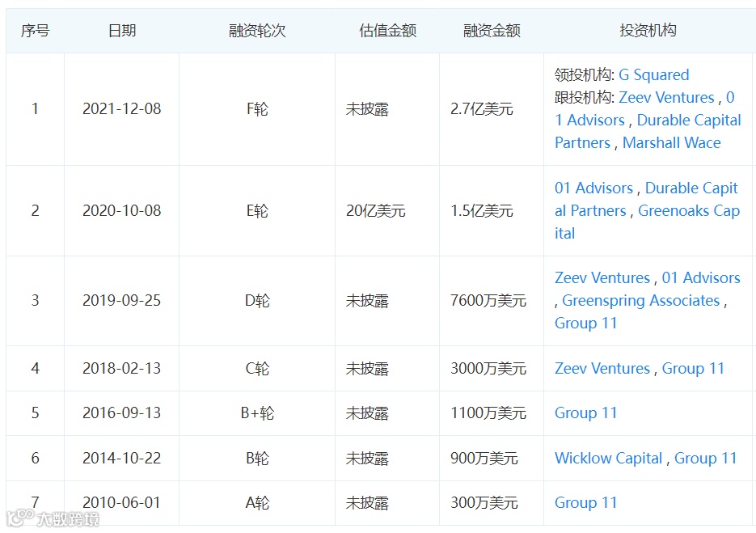756x533 pixels.
Task: Select the date 2016-09-13
Action: coord(121,413)
